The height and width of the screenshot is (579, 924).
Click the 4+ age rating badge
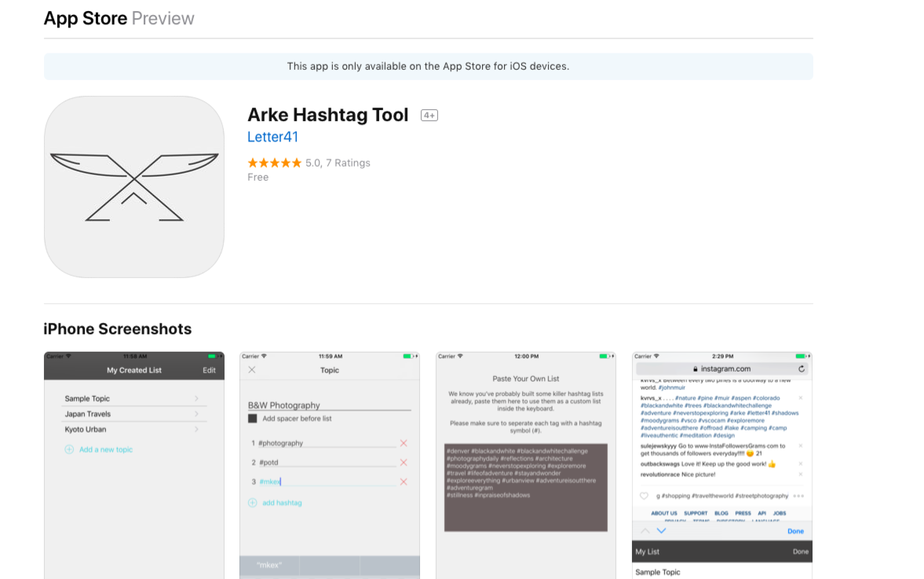click(x=429, y=115)
